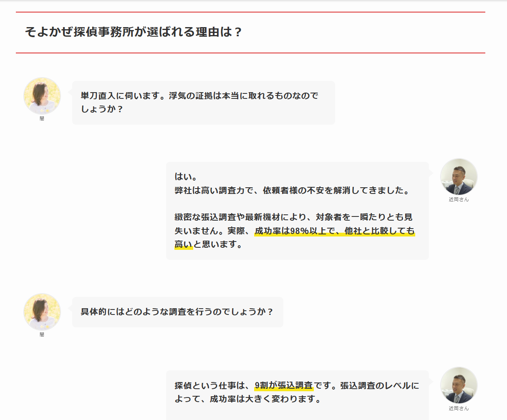The width and height of the screenshot is (507, 420).
Task: Click the caption under the second interviewer avatar
Action: (x=42, y=335)
